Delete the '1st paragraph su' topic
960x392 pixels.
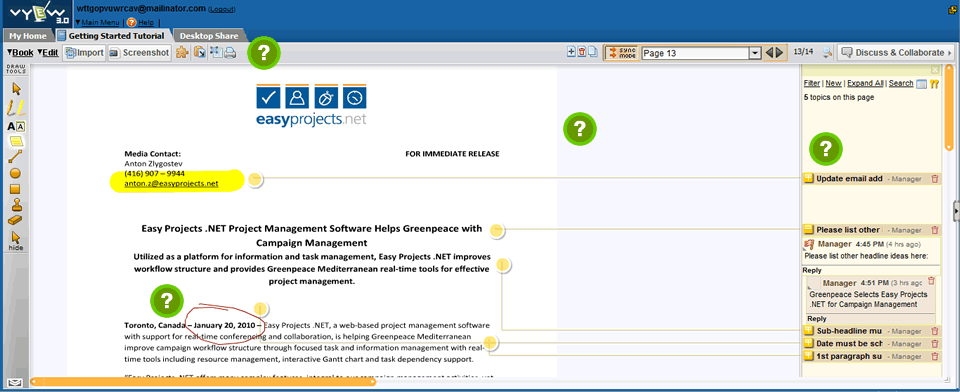coord(934,356)
